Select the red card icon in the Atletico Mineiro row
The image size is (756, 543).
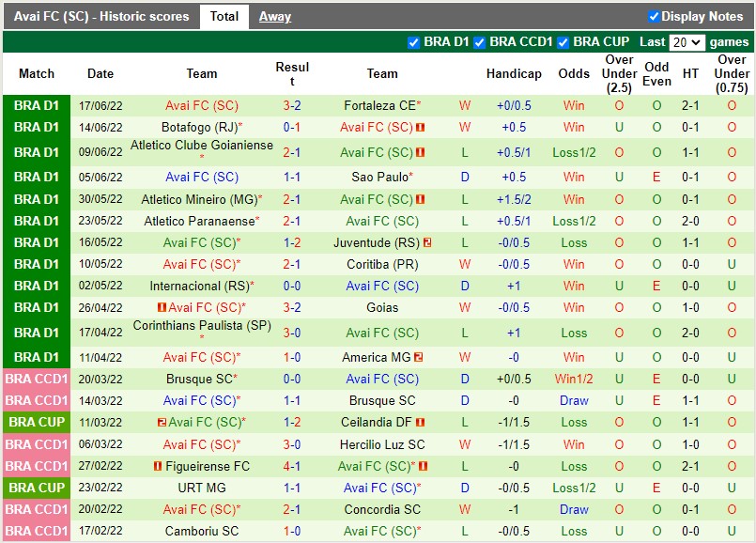420,198
